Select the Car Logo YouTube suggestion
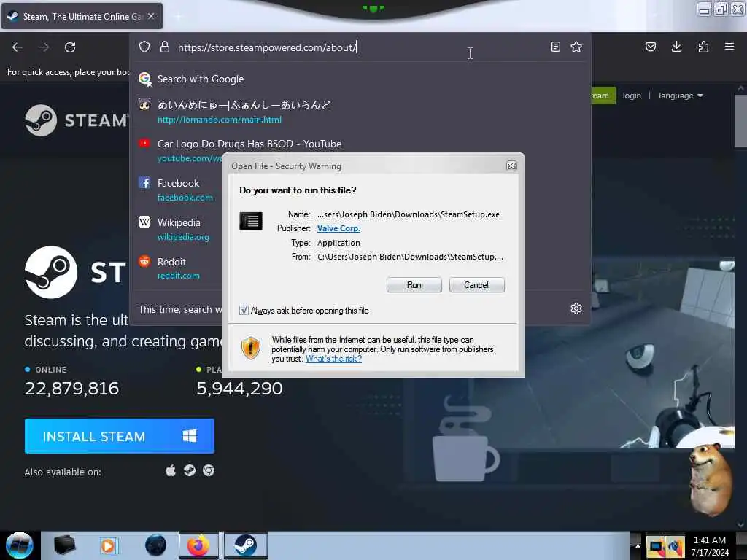 pos(360,150)
